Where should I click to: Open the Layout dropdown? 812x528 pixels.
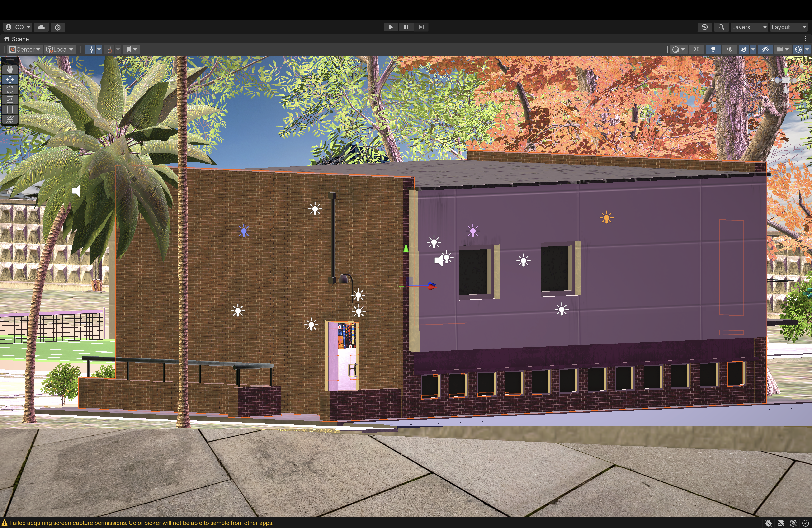point(788,27)
